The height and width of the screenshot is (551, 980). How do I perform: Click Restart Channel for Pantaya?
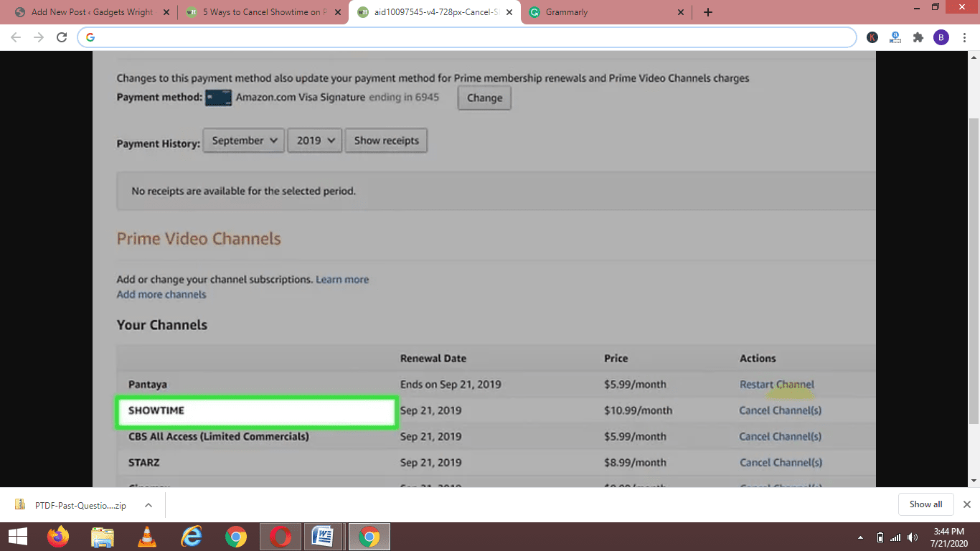(x=777, y=385)
